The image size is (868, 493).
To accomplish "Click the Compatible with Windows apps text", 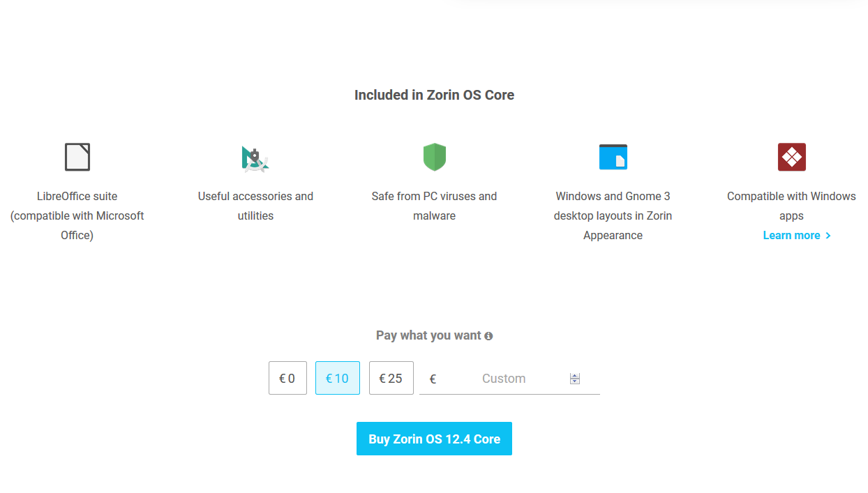I will [791, 206].
